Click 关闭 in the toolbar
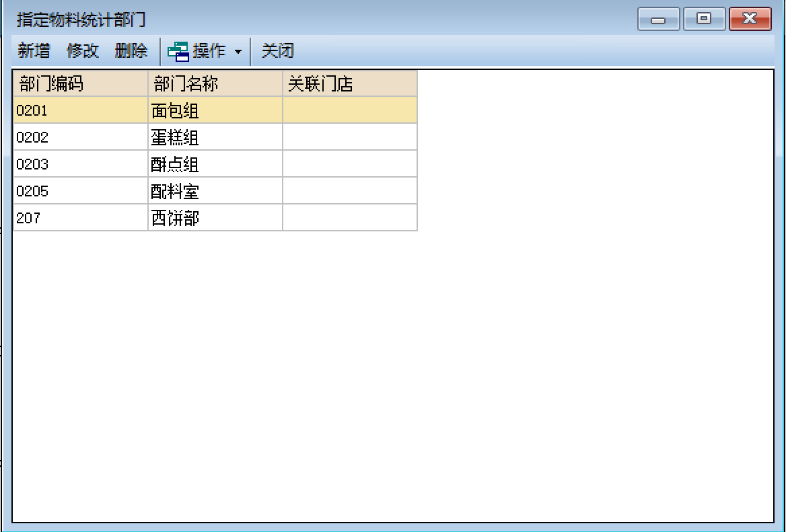 (x=277, y=50)
